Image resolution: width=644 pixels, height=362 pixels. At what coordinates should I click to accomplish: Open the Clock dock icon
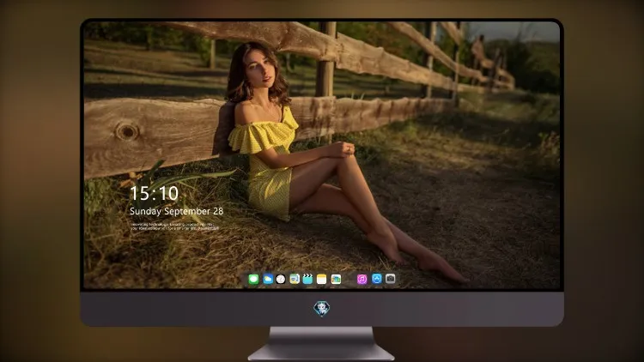coord(281,279)
